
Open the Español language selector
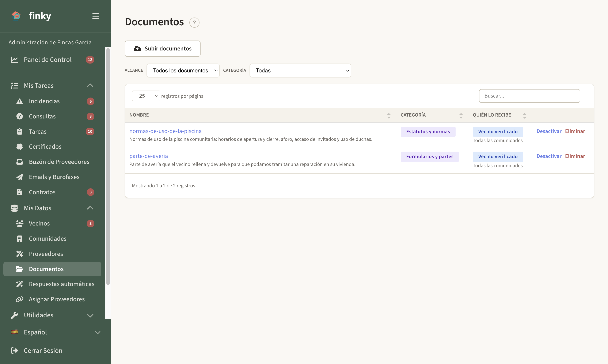click(x=56, y=332)
